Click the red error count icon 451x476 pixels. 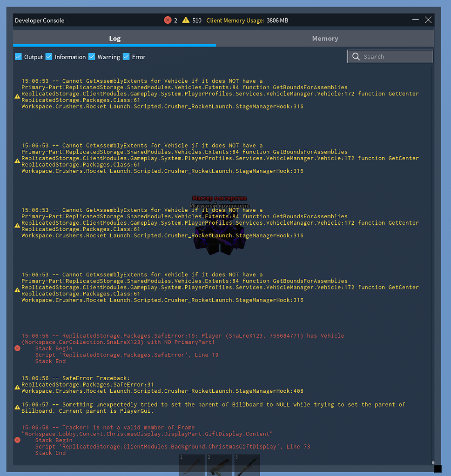click(167, 20)
